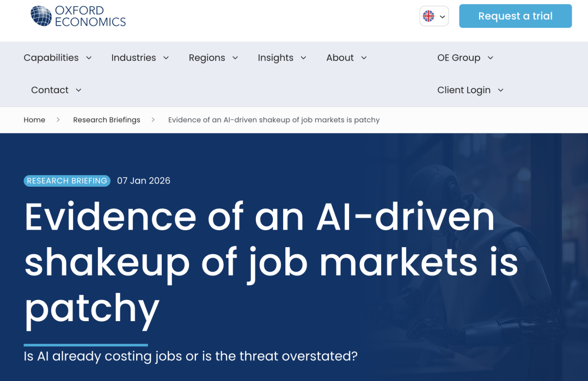Click the subtitle 'Is AI already costing jobs'
This screenshot has width=588, height=381.
(191, 357)
